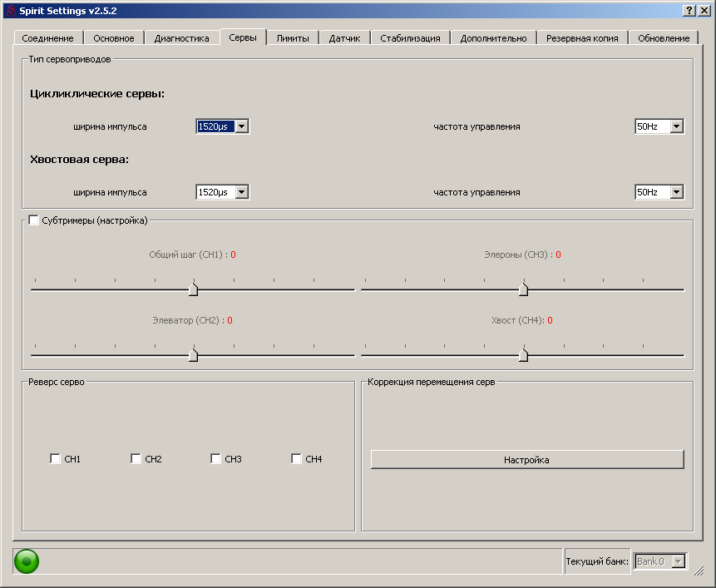
Task: Tick the CH2 servo reverse checkbox
Action: pos(136,459)
